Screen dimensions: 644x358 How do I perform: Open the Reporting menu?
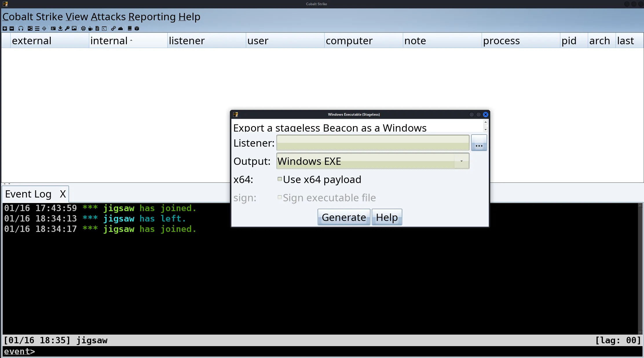pyautogui.click(x=152, y=17)
